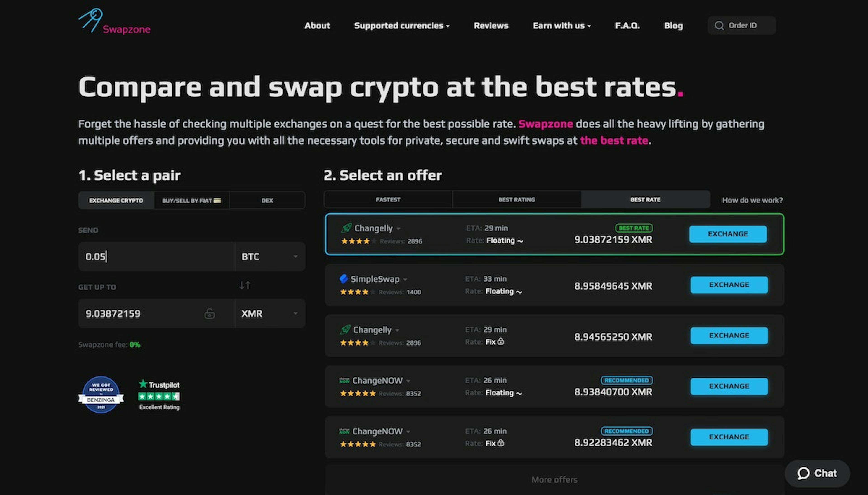Expand the ChangeNOW Floating offer details arrow
The width and height of the screenshot is (868, 495).
click(408, 381)
